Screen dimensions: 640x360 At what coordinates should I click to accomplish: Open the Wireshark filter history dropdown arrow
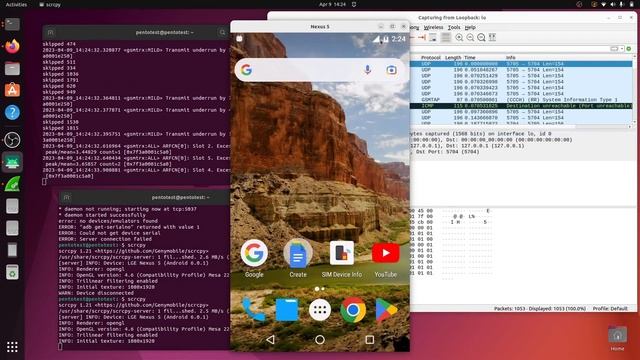[x=622, y=49]
